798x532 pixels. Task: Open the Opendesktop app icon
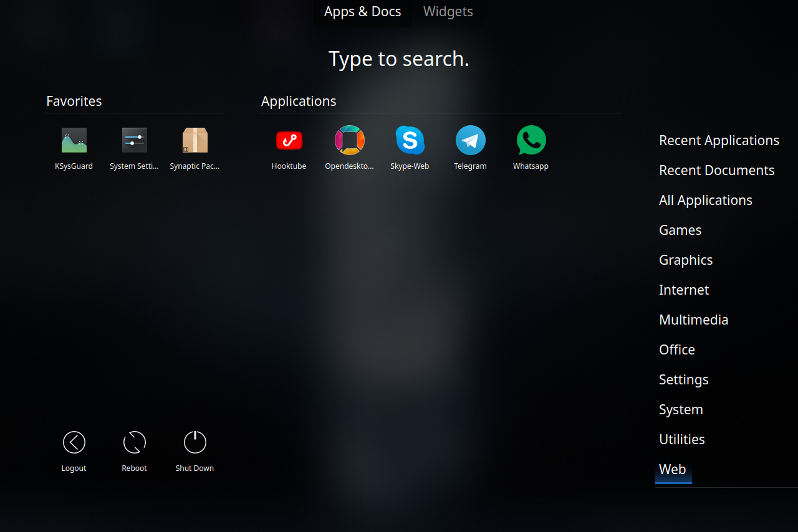coord(349,141)
